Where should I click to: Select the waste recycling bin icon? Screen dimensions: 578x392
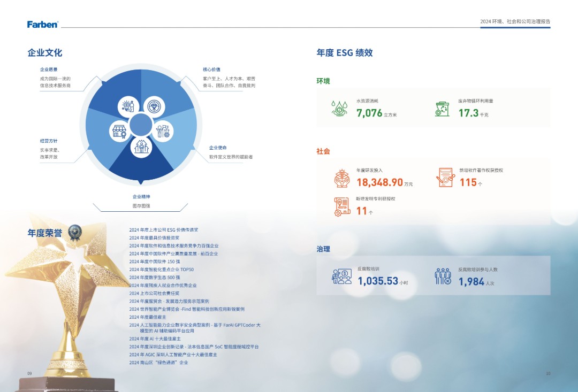442,109
